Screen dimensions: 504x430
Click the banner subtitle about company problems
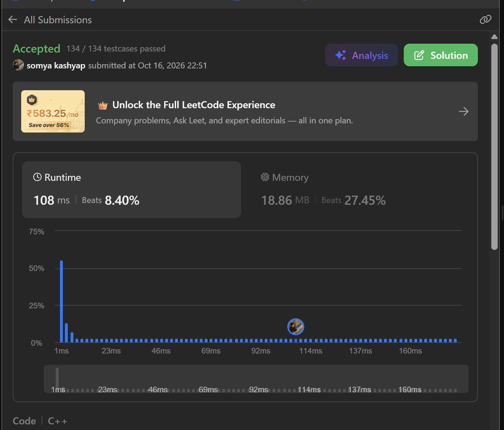click(224, 121)
